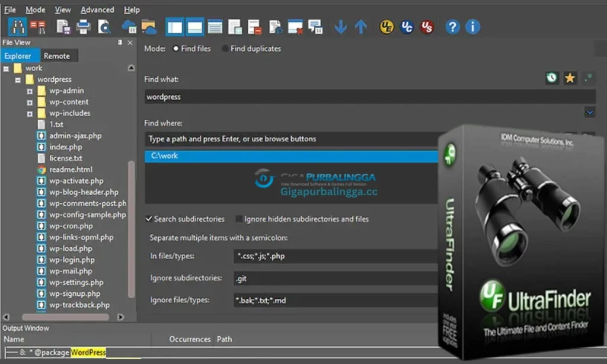Screen dimensions: 607x364
Task: Switch to the Explorer tab
Action: pyautogui.click(x=20, y=56)
